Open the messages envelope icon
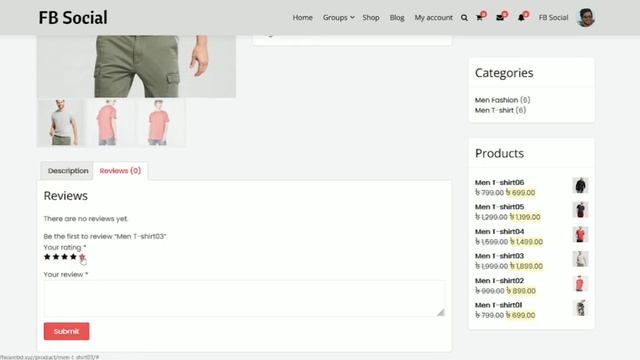 [x=500, y=18]
